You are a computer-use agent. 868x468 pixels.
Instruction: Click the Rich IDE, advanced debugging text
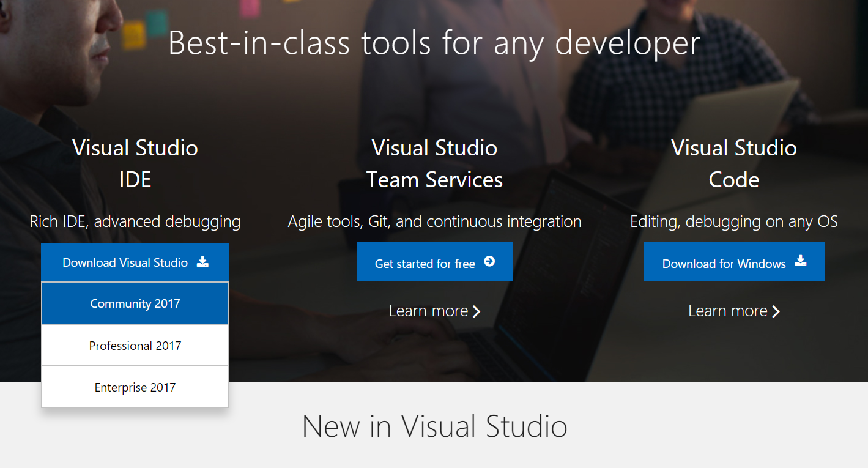pos(135,221)
